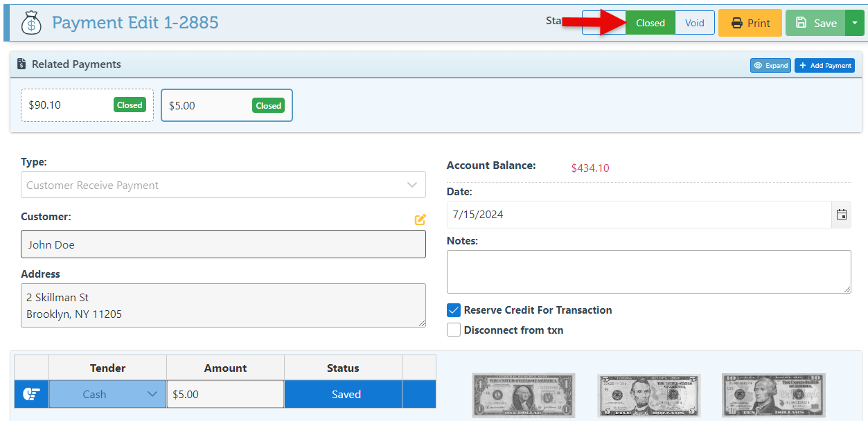Screen dimensions: 868x421
Task: Click the ten dollar bill image
Action: (x=773, y=395)
